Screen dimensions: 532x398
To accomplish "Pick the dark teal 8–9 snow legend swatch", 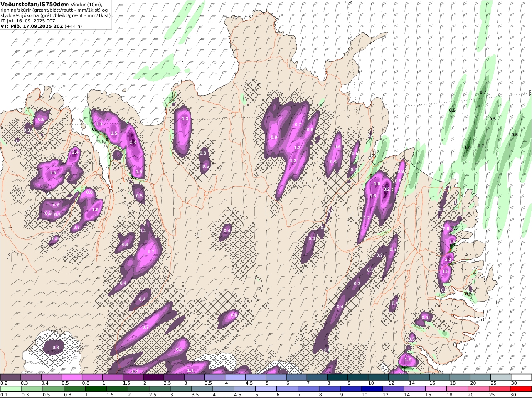I will pyautogui.click(x=337, y=377).
